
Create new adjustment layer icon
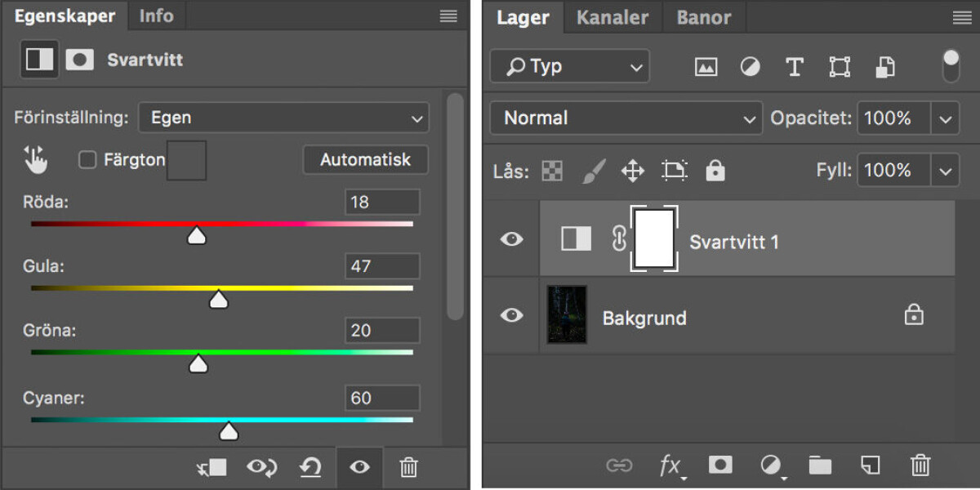coord(771,466)
